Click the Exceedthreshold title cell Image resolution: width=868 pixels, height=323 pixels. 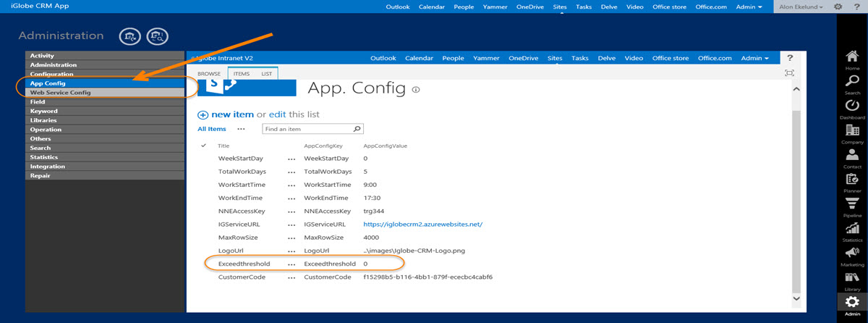pos(244,264)
